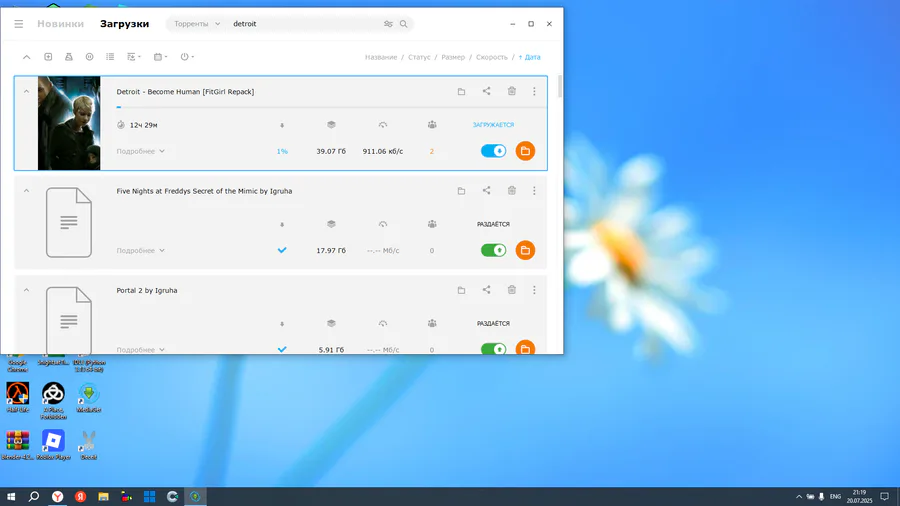Expand Подробнее for Five Nights at Freddys

[141, 251]
